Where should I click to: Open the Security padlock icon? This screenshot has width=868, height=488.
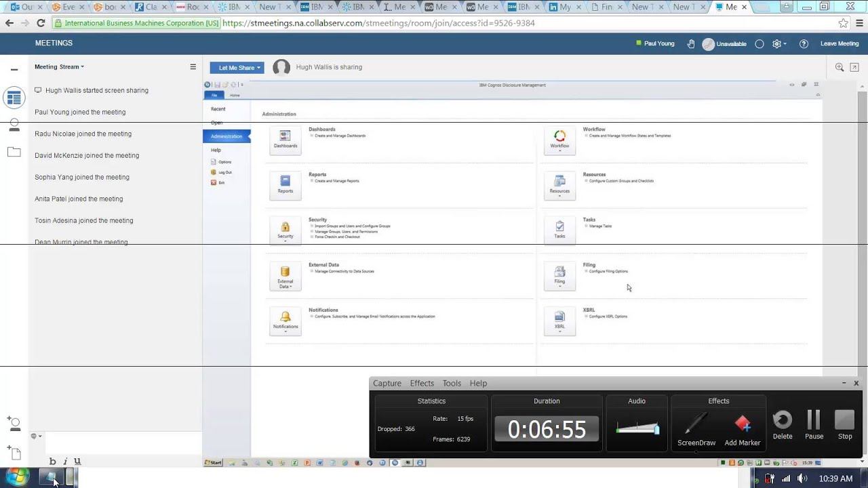pos(285,230)
